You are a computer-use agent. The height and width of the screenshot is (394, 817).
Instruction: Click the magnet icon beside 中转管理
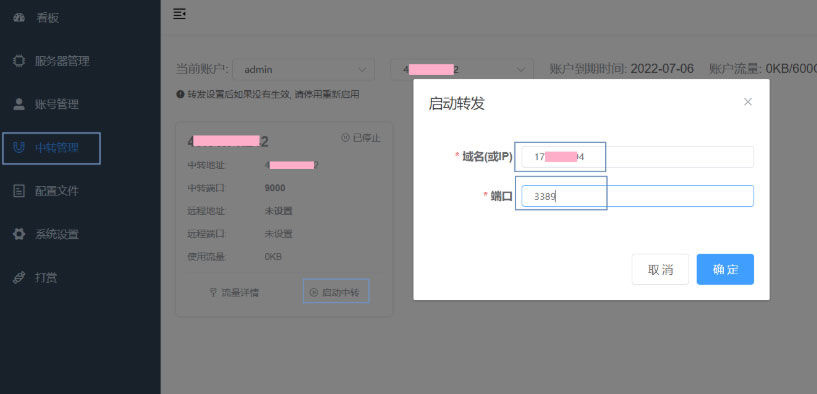click(19, 148)
